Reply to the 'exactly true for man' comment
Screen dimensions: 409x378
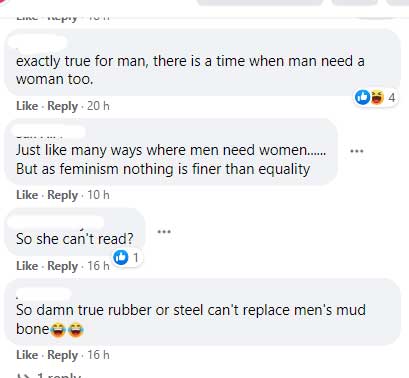pyautogui.click(x=62, y=106)
